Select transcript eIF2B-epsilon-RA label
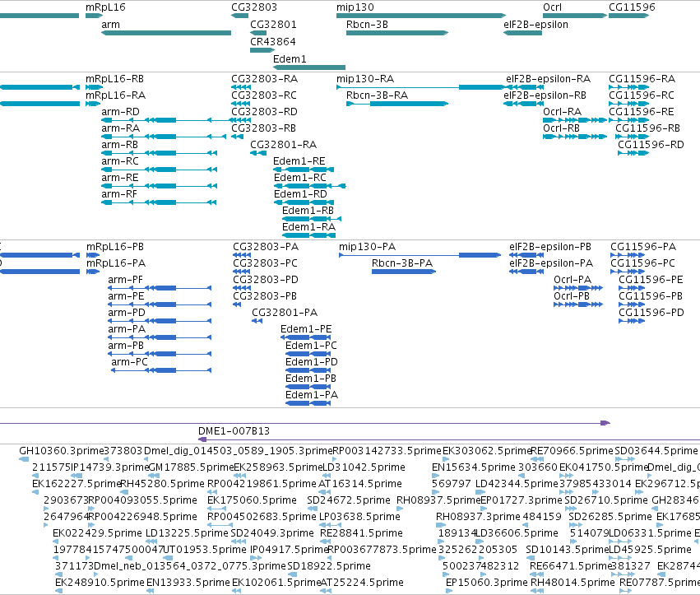The height and width of the screenshot is (595, 700). [548, 79]
